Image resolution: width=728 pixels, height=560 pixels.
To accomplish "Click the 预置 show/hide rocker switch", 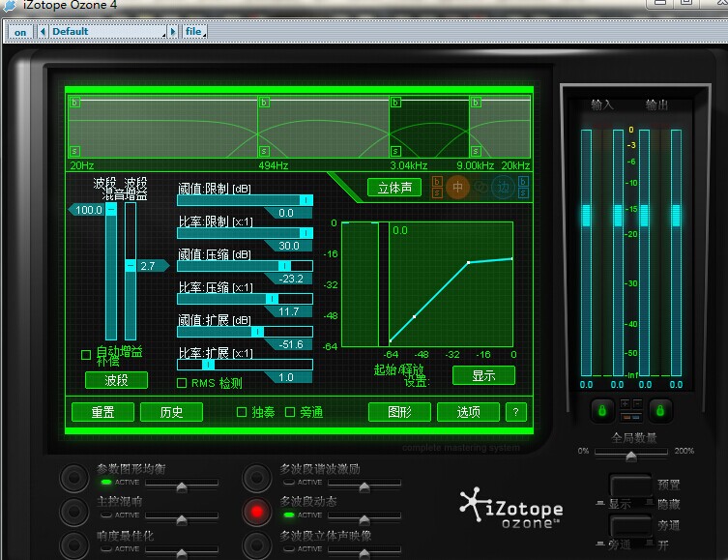I will tap(630, 486).
